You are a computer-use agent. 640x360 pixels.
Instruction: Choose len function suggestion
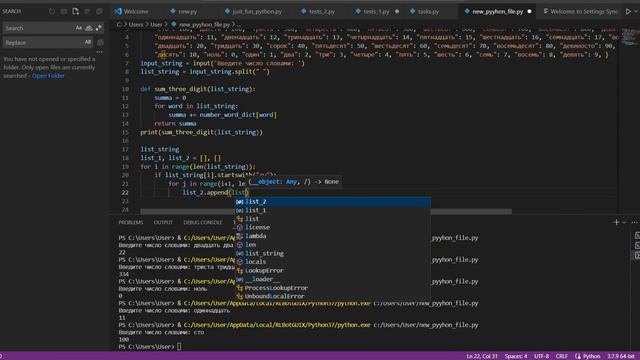tap(332, 244)
